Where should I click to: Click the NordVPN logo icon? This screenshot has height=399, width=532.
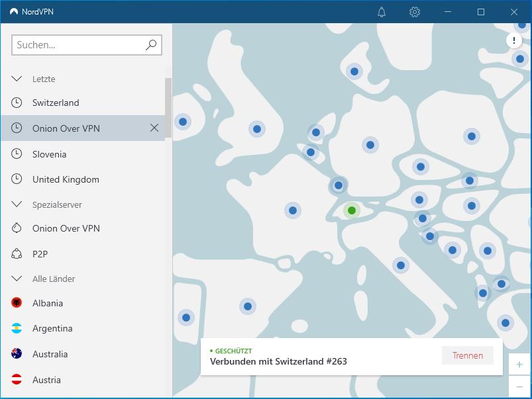tap(14, 12)
